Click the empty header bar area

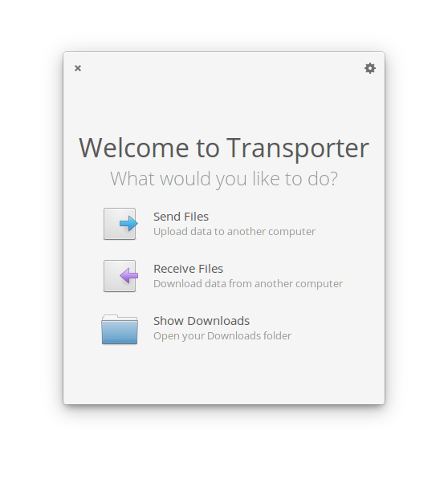coord(223,68)
